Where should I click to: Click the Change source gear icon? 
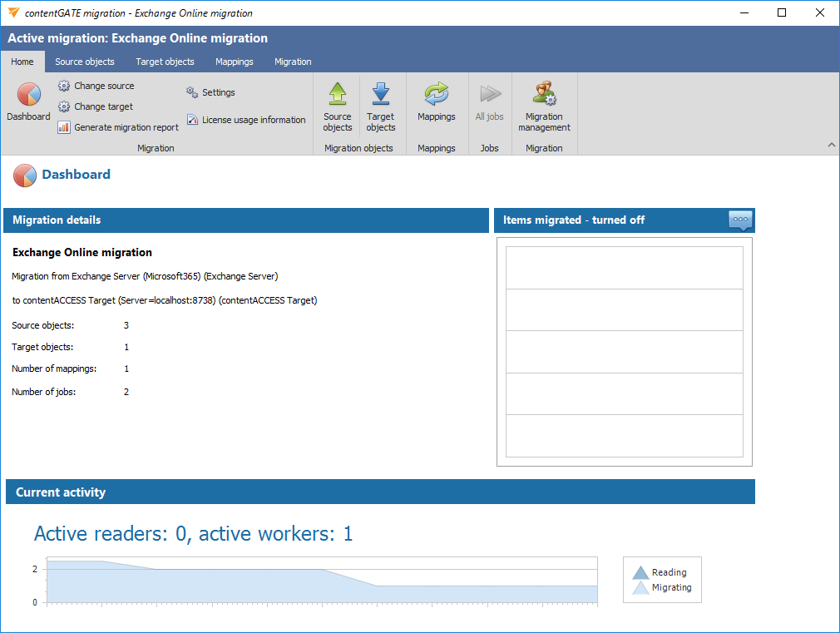coord(64,86)
